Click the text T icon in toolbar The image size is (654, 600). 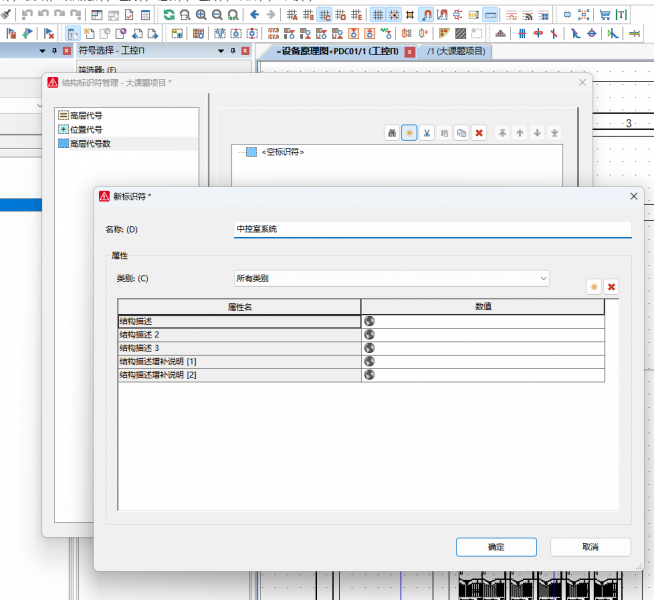pos(621,15)
